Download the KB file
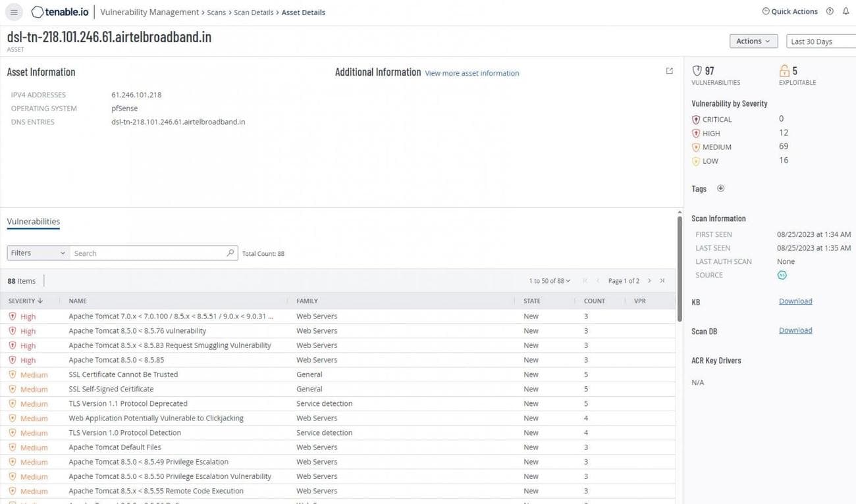This screenshot has height=504, width=856. [795, 301]
